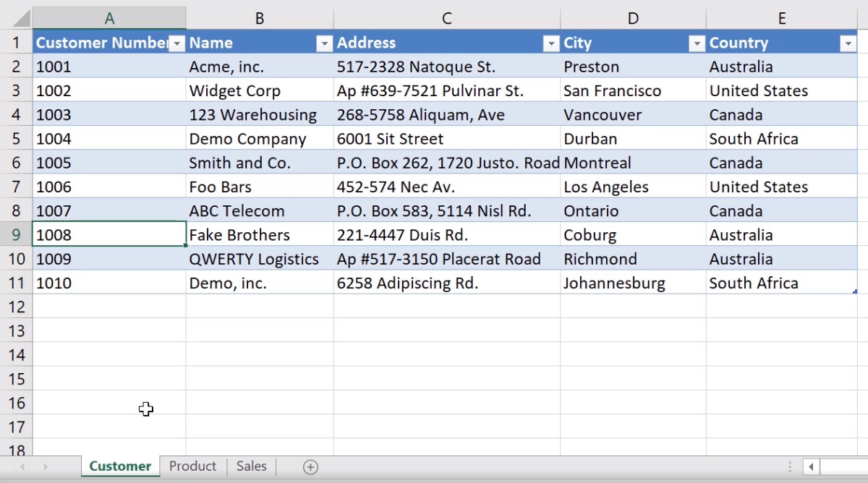Open the Customer Number filter dropdown
Image resolution: width=868 pixels, height=483 pixels.
tap(176, 44)
